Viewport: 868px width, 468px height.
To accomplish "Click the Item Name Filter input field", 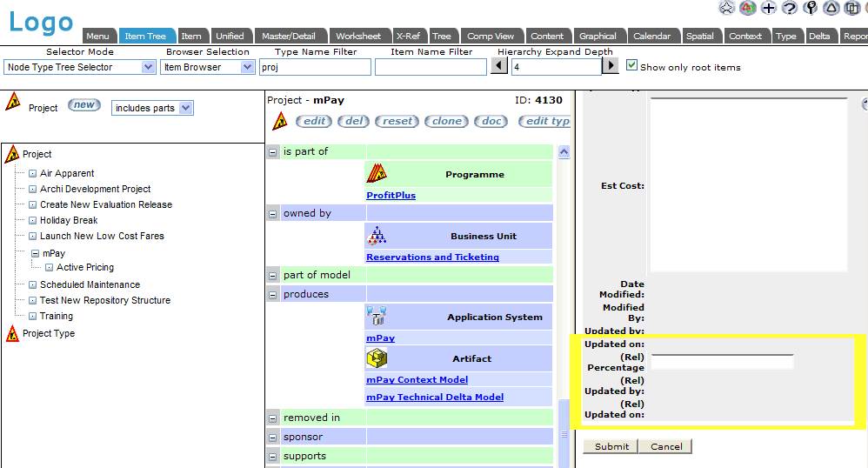I will (x=430, y=67).
